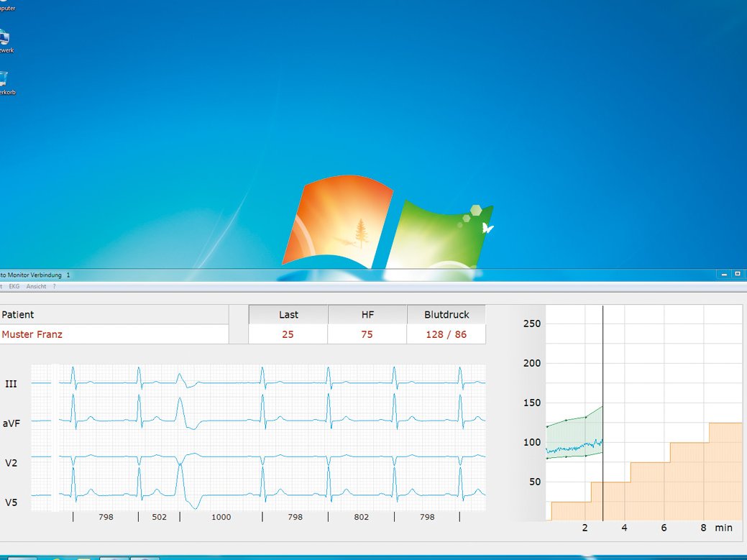Click the heart rate value 75
This screenshot has height=560, width=747.
[367, 334]
